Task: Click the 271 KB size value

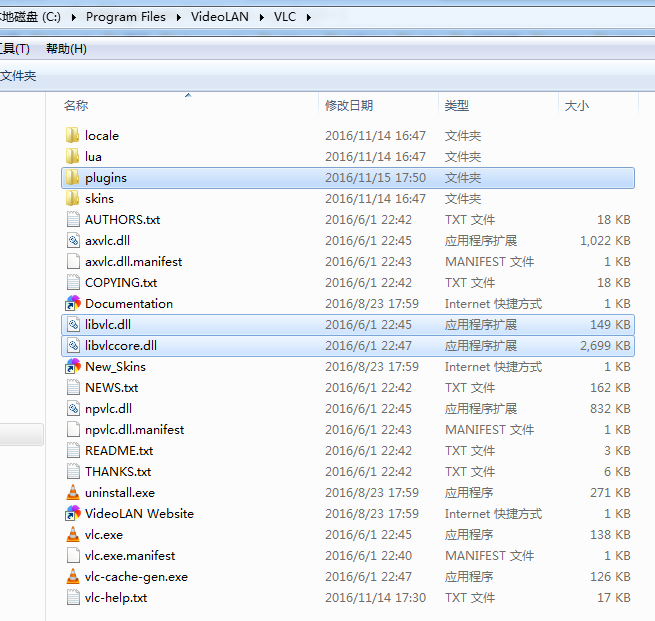Action: click(x=610, y=493)
